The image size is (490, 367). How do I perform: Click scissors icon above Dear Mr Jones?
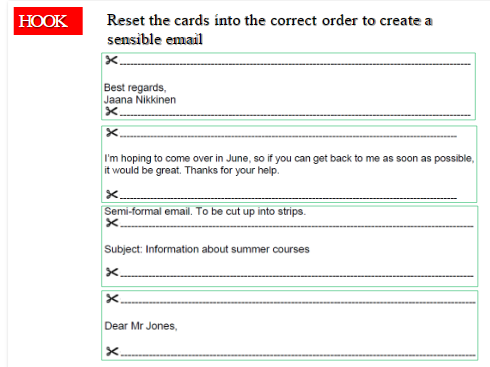112,299
